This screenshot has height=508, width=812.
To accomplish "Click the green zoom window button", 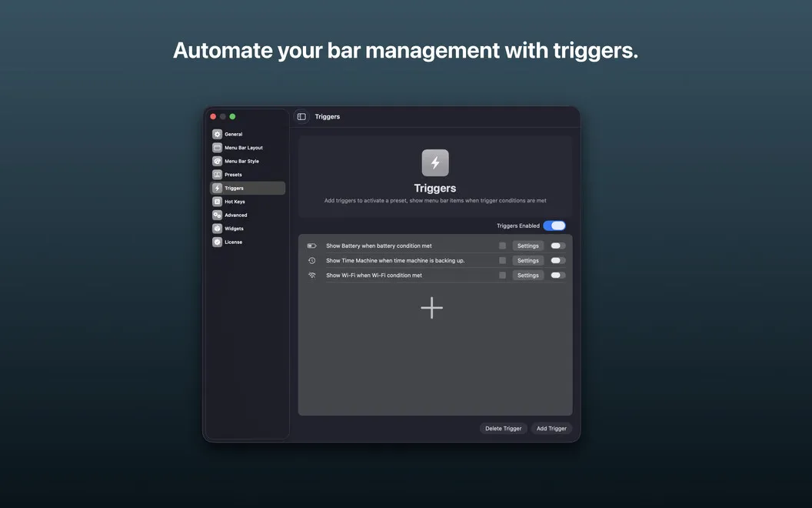I will [x=232, y=117].
